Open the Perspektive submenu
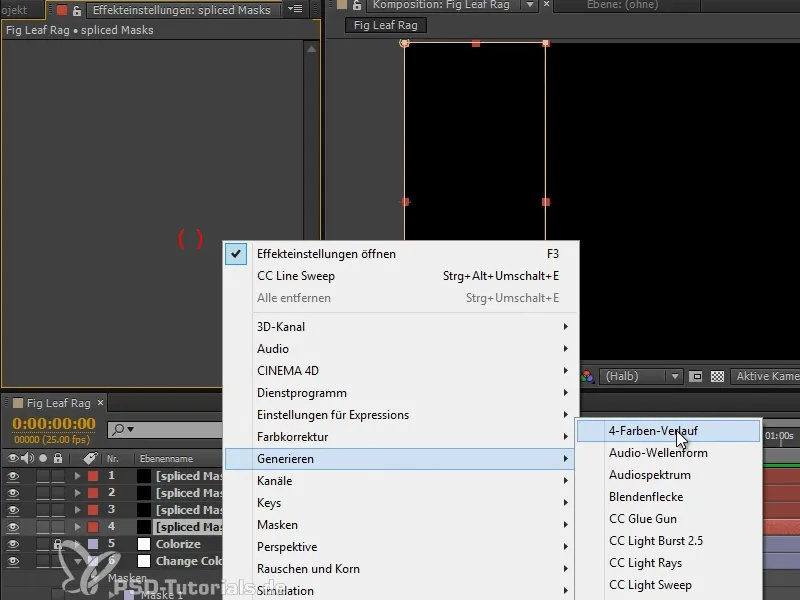800x600 pixels. [402, 546]
